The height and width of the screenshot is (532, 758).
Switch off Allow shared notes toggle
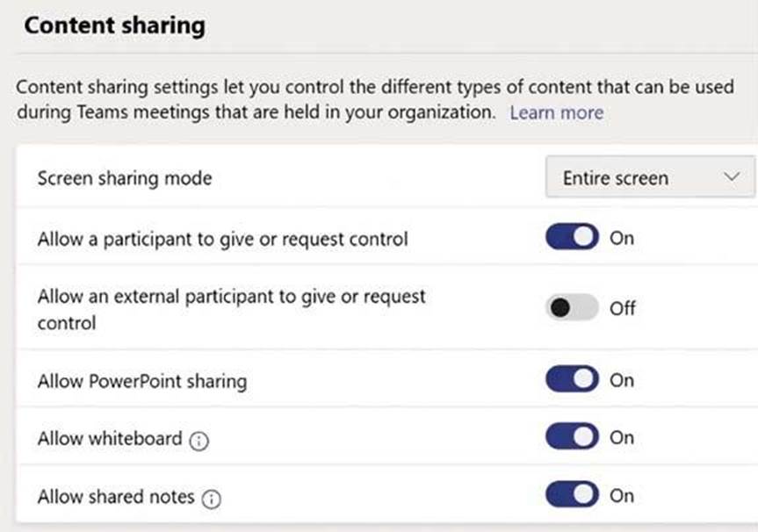[x=572, y=495]
